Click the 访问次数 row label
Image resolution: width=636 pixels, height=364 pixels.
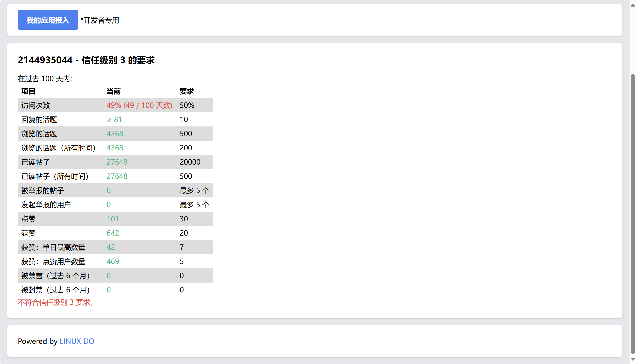36,105
